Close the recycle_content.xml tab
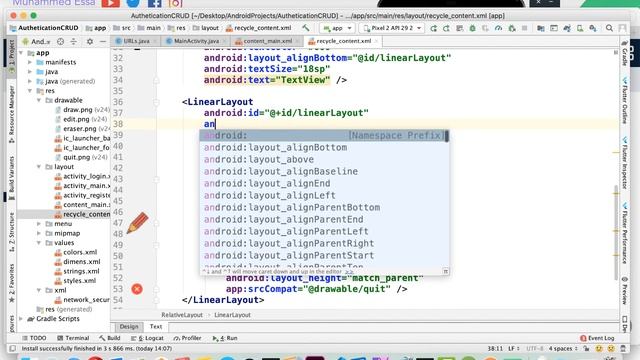Image resolution: width=640 pixels, height=360 pixels. 376,41
